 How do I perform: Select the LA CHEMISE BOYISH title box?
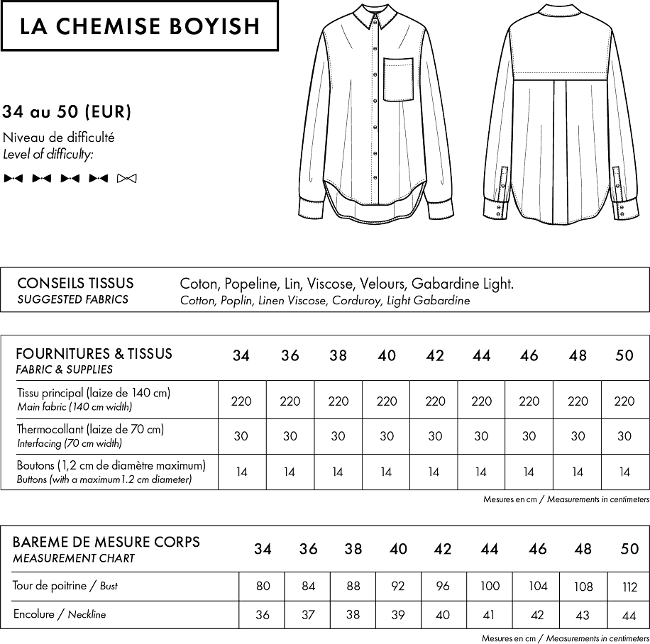pyautogui.click(x=138, y=26)
